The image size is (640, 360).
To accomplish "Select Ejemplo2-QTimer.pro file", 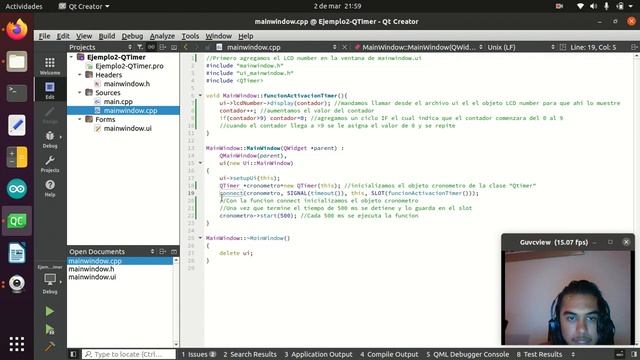I will point(129,66).
